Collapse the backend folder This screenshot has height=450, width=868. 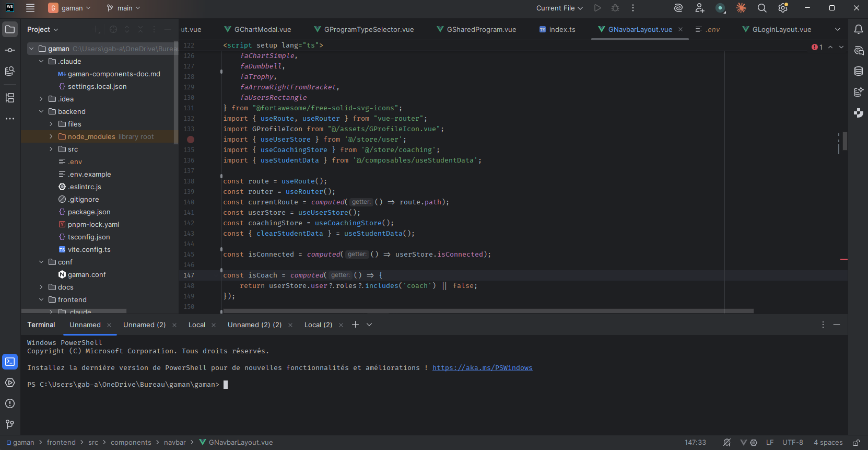point(41,112)
